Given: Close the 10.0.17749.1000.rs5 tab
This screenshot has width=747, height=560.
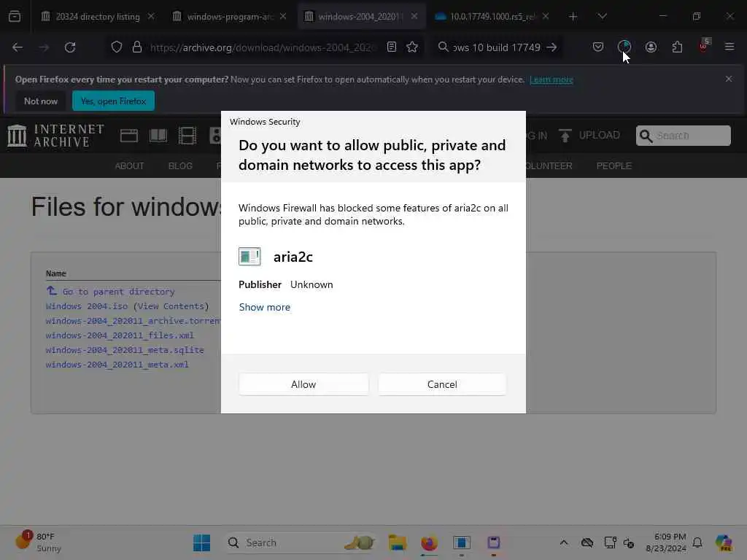Looking at the screenshot, I should point(546,16).
